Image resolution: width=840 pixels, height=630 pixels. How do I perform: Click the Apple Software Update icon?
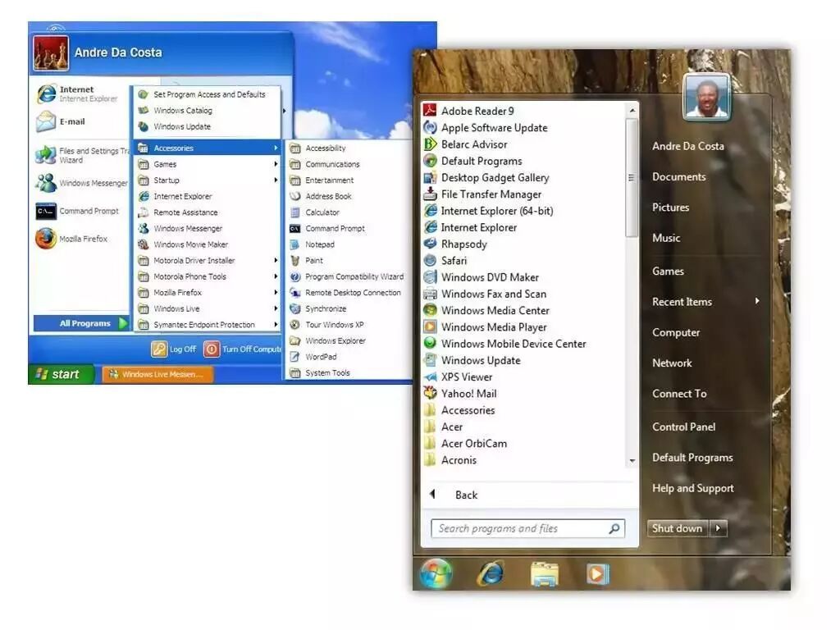pyautogui.click(x=430, y=127)
